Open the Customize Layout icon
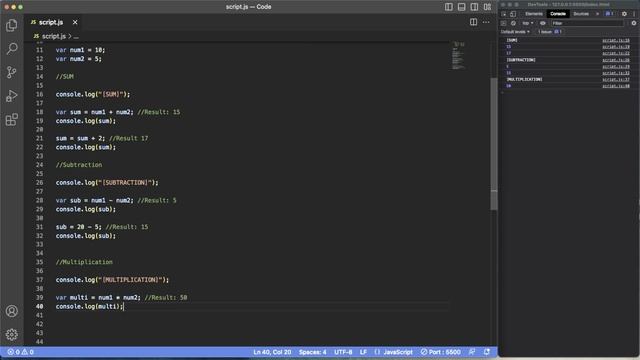The image size is (640, 360). pyautogui.click(x=487, y=7)
